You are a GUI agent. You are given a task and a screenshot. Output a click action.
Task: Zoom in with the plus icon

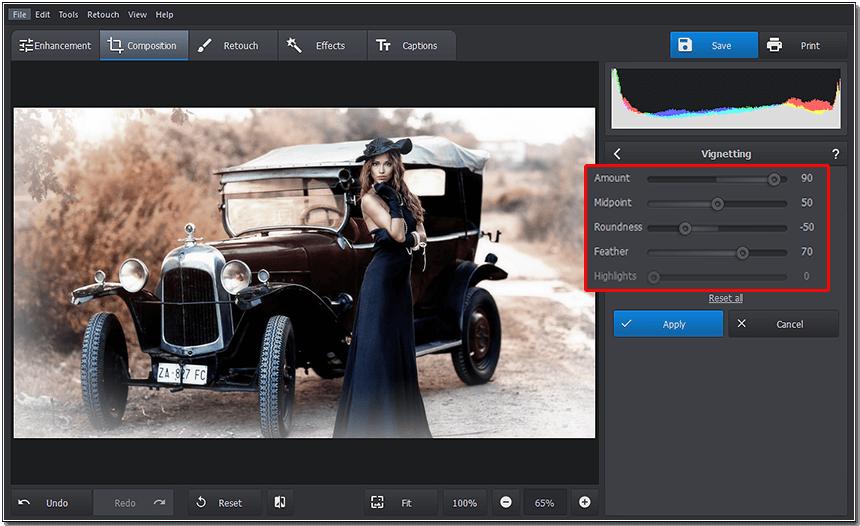[x=585, y=502]
